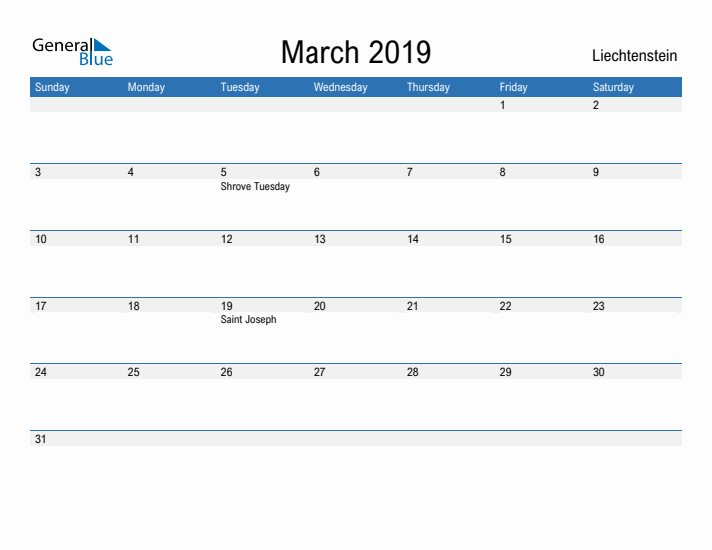This screenshot has height=550, width=712.
Task: Click the March 2019 title
Action: (x=356, y=52)
